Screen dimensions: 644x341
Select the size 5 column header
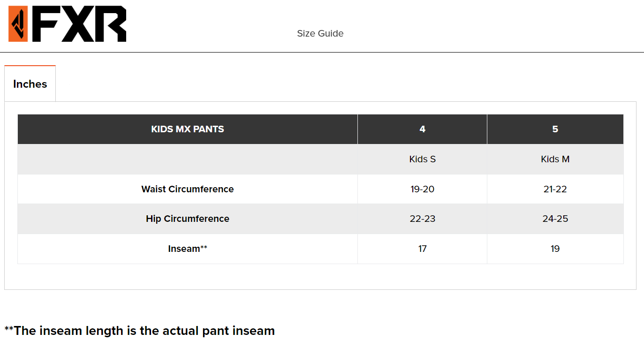(555, 129)
